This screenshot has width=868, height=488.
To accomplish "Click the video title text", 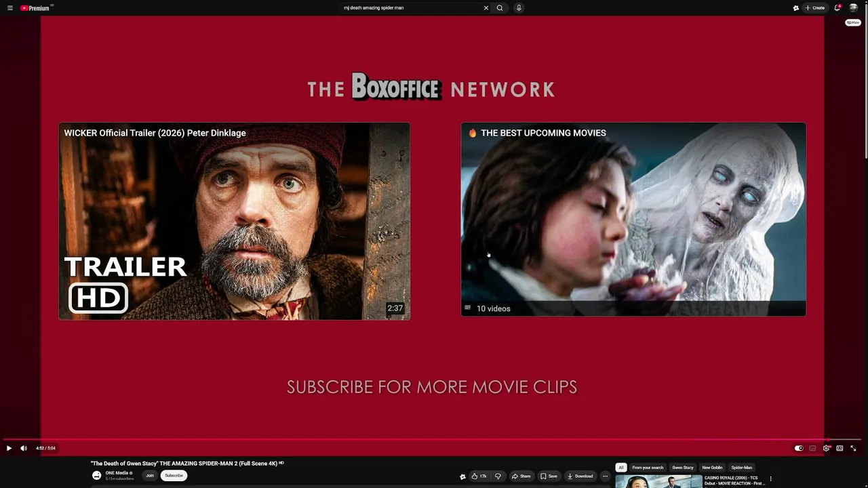I will 184,464.
